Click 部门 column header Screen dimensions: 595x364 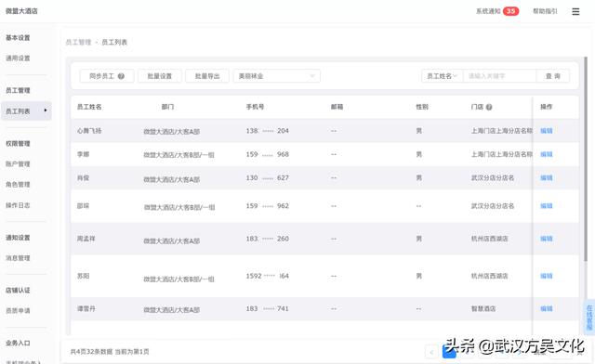(167, 107)
